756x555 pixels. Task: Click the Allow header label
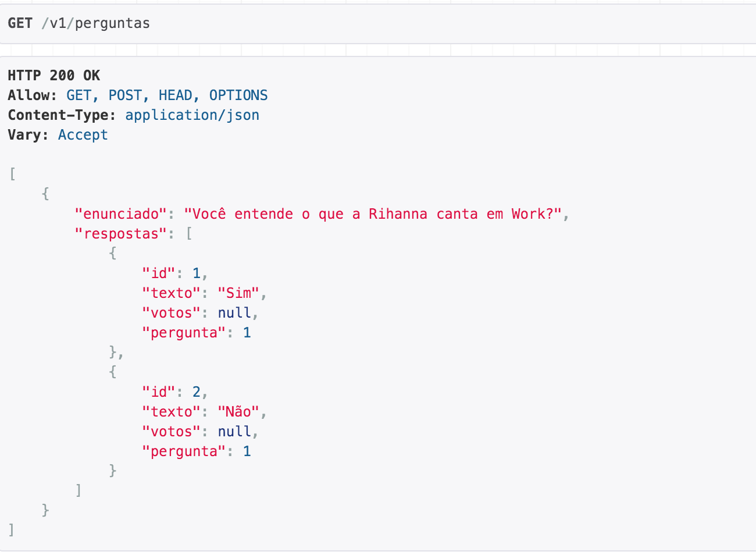[33, 95]
